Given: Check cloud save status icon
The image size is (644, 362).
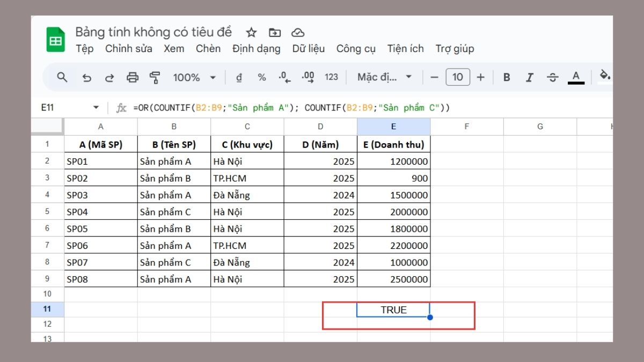Looking at the screenshot, I should click(x=298, y=33).
